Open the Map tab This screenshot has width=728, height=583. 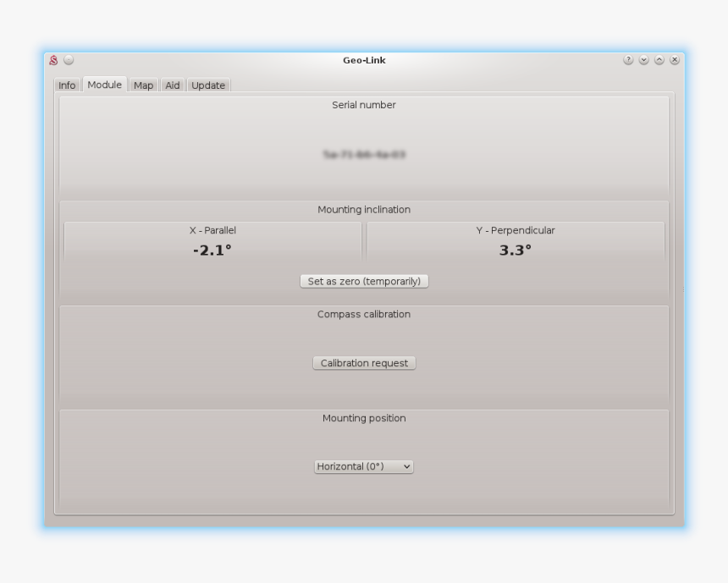point(143,85)
